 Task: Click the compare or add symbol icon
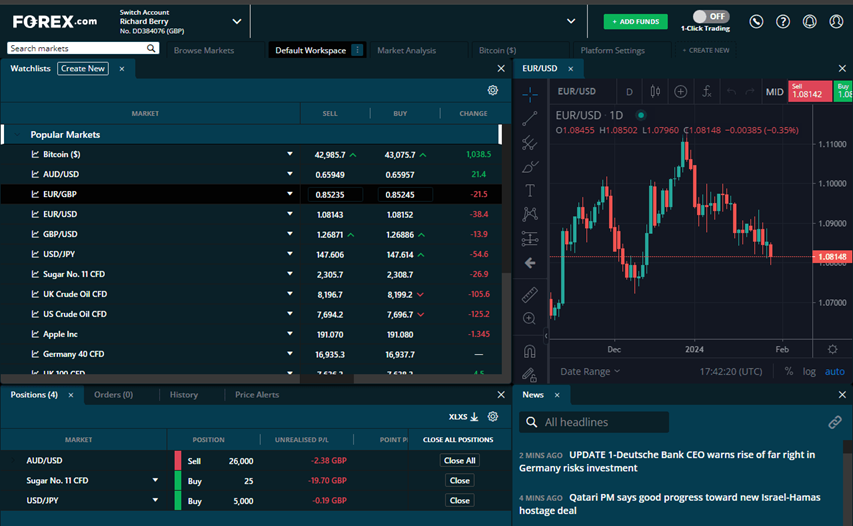click(681, 91)
